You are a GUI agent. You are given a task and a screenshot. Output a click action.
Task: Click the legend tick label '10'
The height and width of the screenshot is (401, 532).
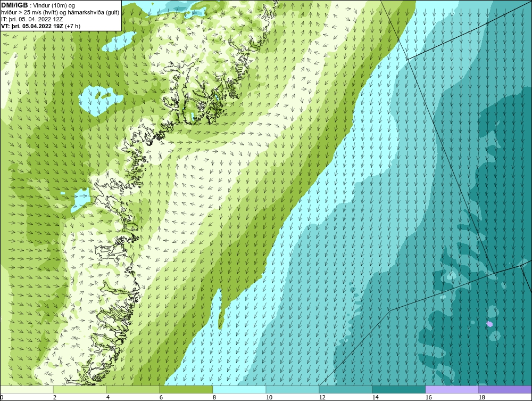(269, 397)
